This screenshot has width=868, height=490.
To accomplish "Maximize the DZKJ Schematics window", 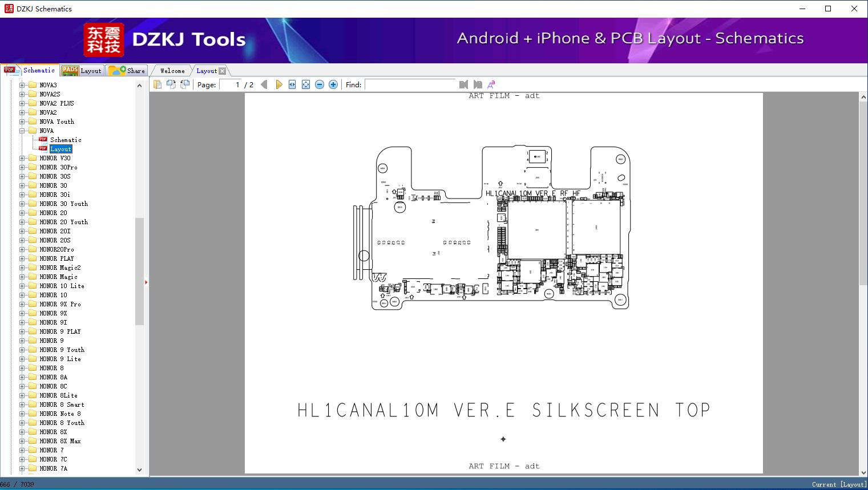I will click(x=828, y=9).
